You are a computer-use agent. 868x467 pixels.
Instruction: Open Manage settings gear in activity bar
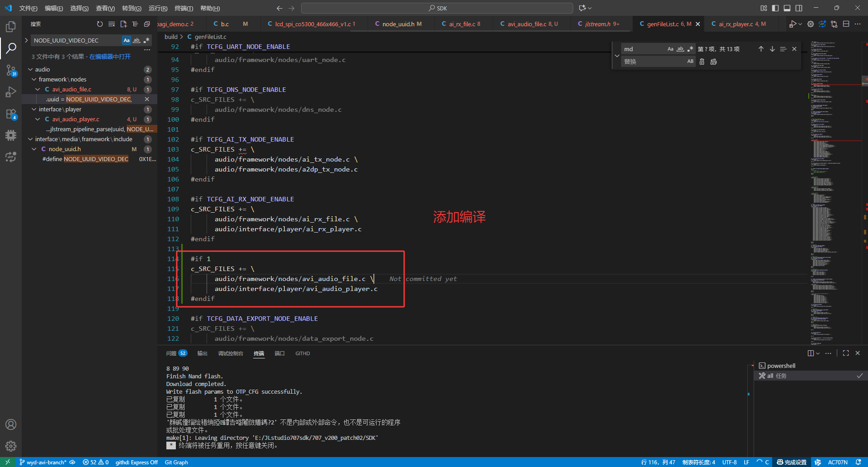pos(11,446)
